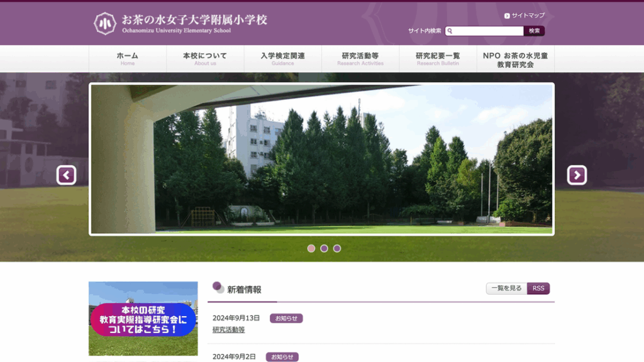Click the magnifier icon in search box
The height and width of the screenshot is (362, 644).
pyautogui.click(x=450, y=31)
